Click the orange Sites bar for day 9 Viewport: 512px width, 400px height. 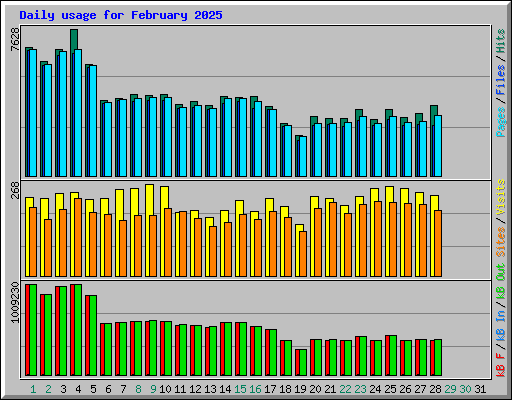pyautogui.click(x=153, y=246)
